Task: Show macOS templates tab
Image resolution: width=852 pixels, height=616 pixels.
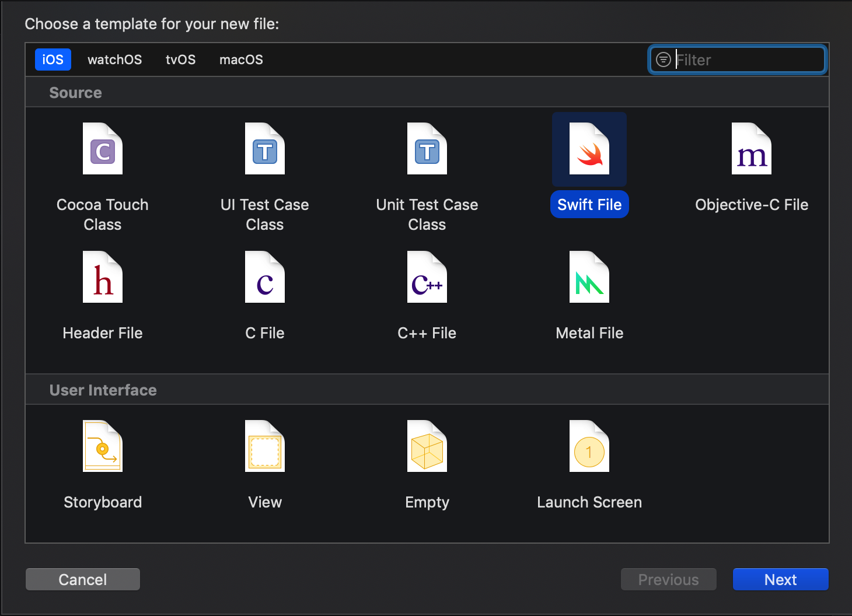Action: click(x=241, y=60)
